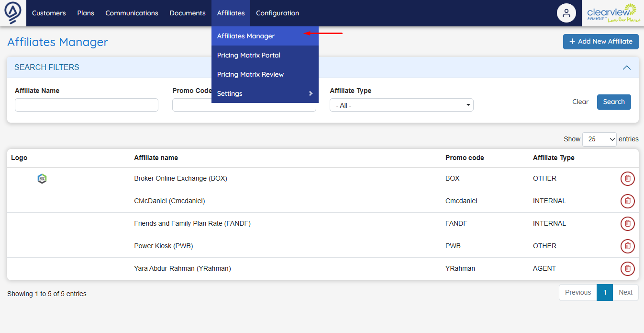Click the Clearview Energy logo
The image size is (644, 333).
[612, 13]
